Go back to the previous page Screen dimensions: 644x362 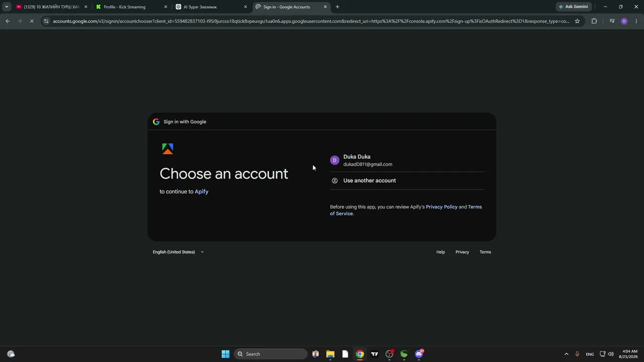pyautogui.click(x=8, y=21)
